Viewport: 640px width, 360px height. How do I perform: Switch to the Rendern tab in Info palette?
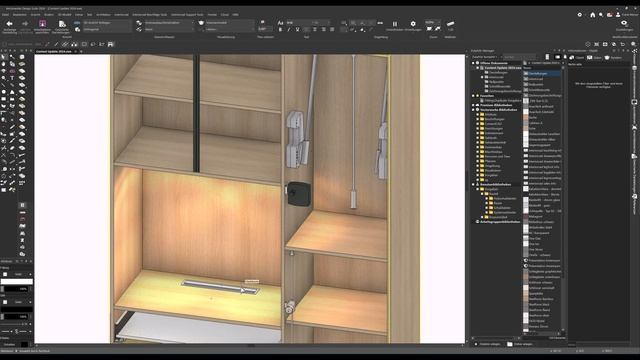[x=613, y=58]
